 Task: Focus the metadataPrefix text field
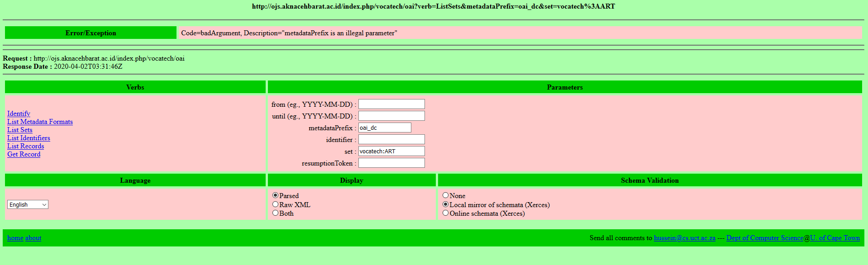[385, 128]
